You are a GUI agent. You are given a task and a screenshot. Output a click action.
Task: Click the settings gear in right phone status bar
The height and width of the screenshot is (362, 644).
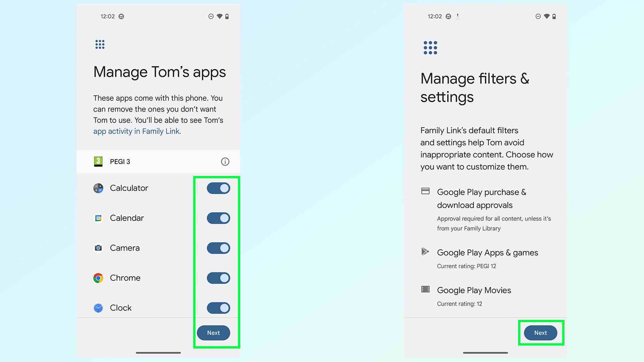click(448, 16)
